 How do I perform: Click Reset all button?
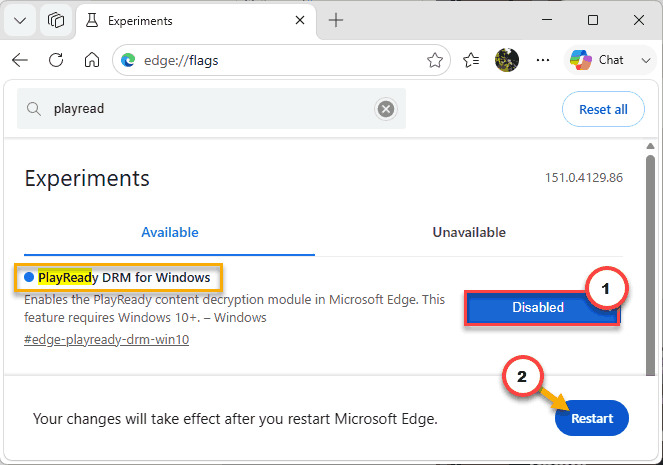coord(603,109)
